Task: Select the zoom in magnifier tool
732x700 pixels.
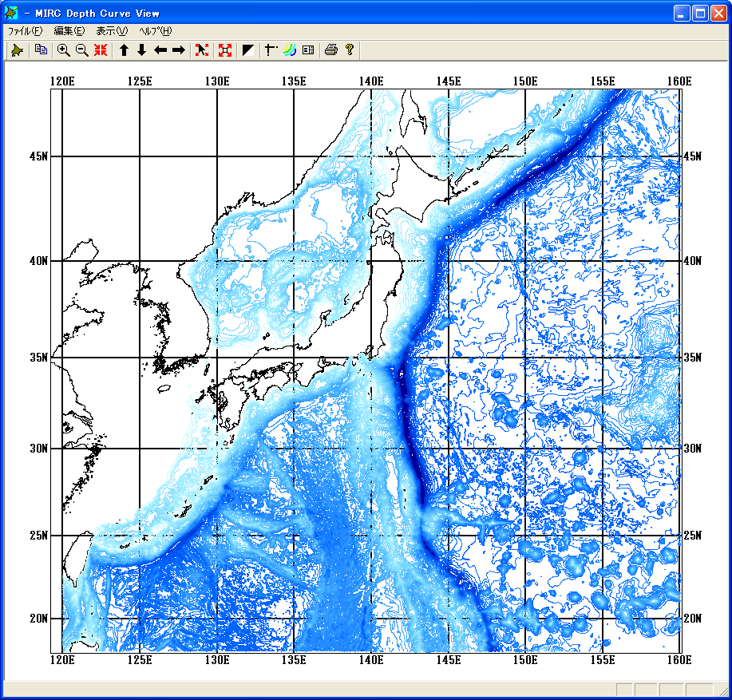Action: tap(63, 50)
